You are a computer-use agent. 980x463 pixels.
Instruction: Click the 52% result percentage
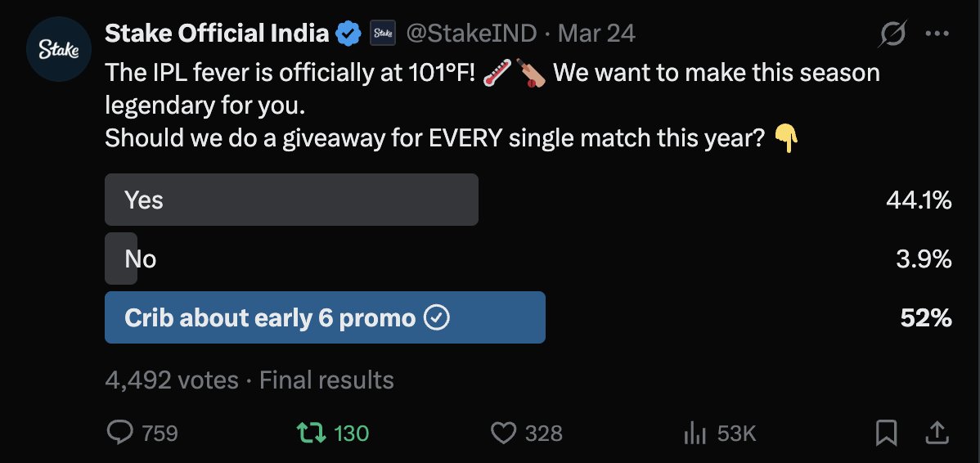926,318
